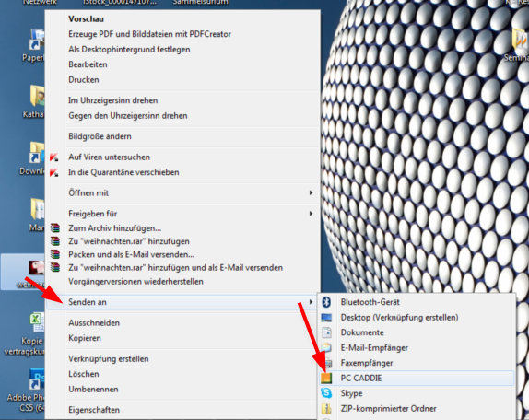529x420 pixels.
Task: Expand the Freigeben für submenu arrow
Action: click(311, 214)
